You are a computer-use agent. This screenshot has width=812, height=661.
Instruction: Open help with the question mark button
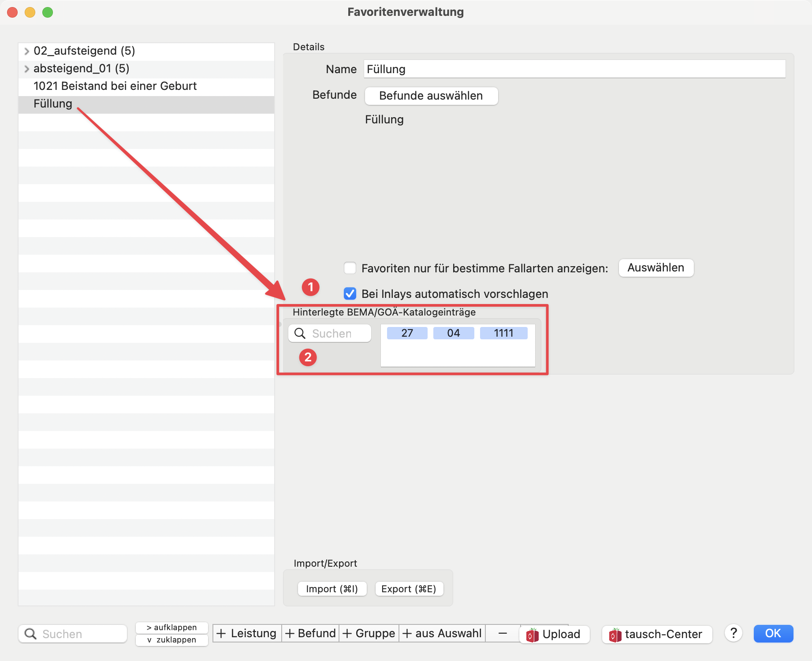point(734,633)
